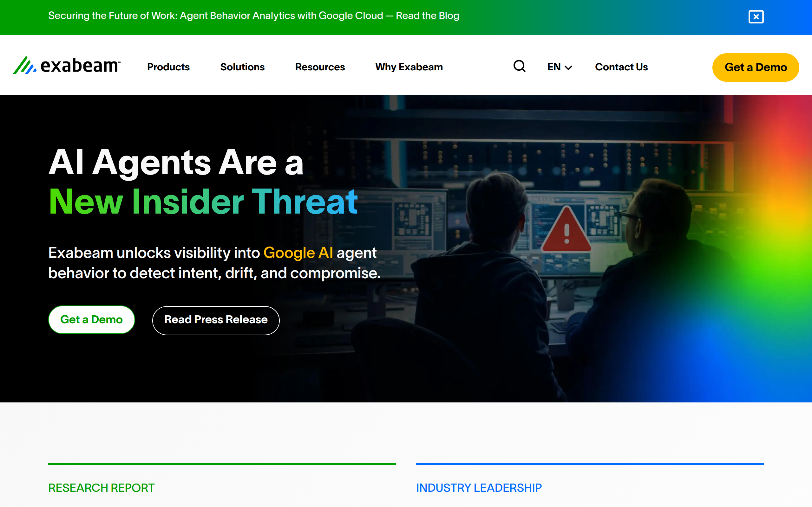The image size is (812, 507).
Task: Open the Products menu
Action: (168, 67)
